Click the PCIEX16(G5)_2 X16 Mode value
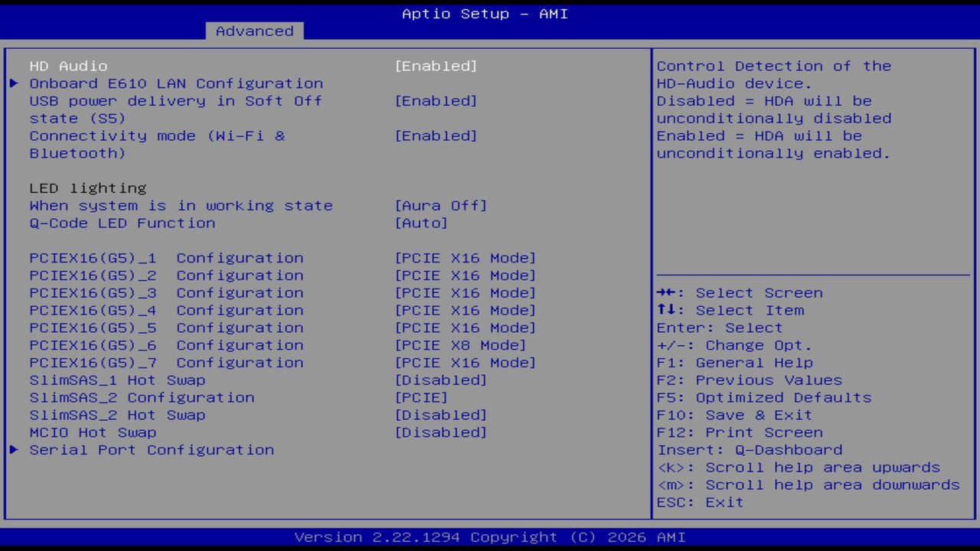This screenshot has height=551, width=980. (465, 275)
